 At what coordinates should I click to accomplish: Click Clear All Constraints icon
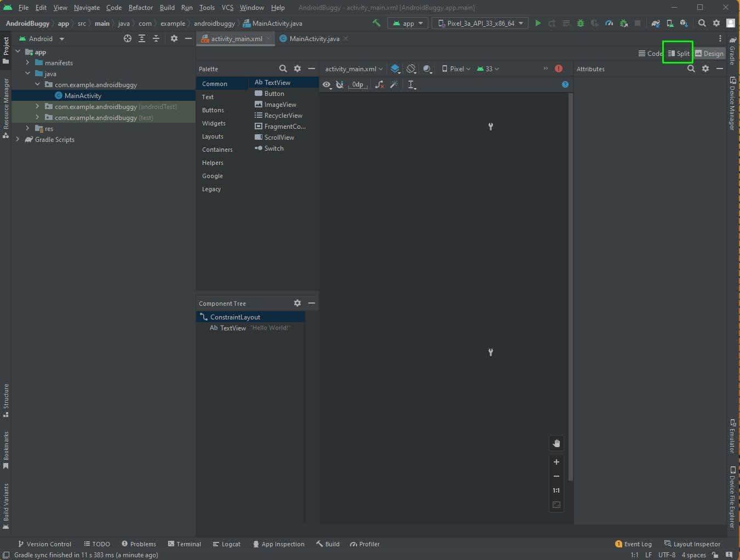click(x=379, y=84)
